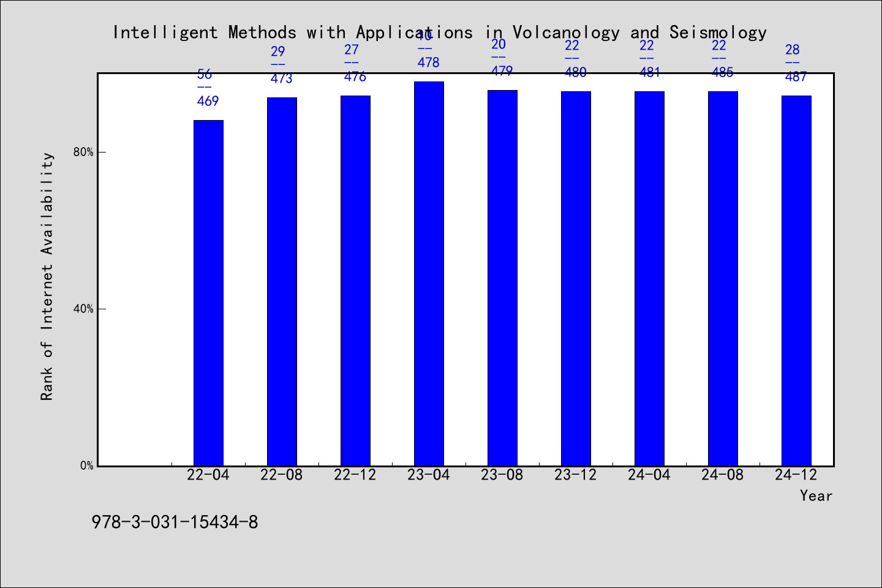882x588 pixels.
Task: Click the 473 value above the 22-08 bar
Action: (x=282, y=78)
